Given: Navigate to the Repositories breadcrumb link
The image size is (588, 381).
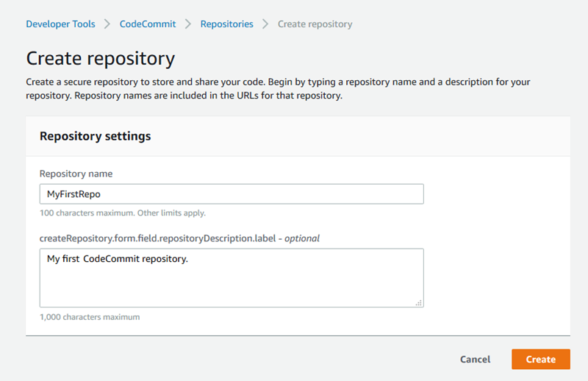Looking at the screenshot, I should tap(226, 24).
